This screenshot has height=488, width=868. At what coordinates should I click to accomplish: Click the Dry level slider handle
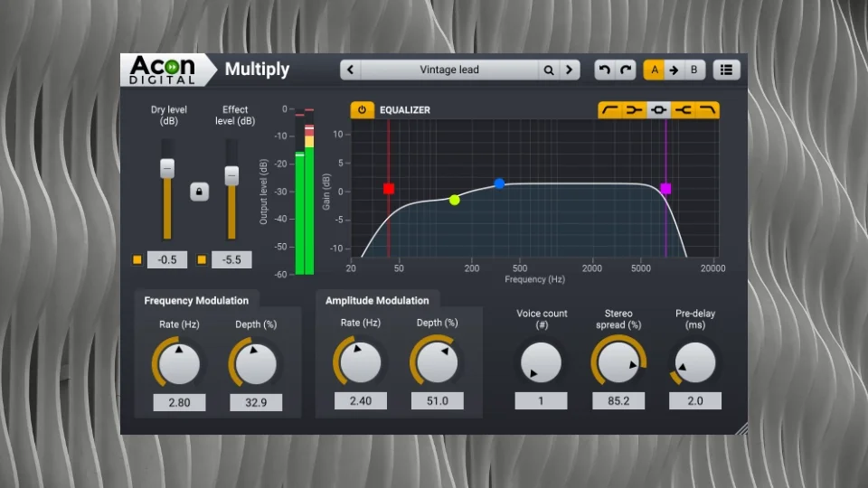(167, 168)
